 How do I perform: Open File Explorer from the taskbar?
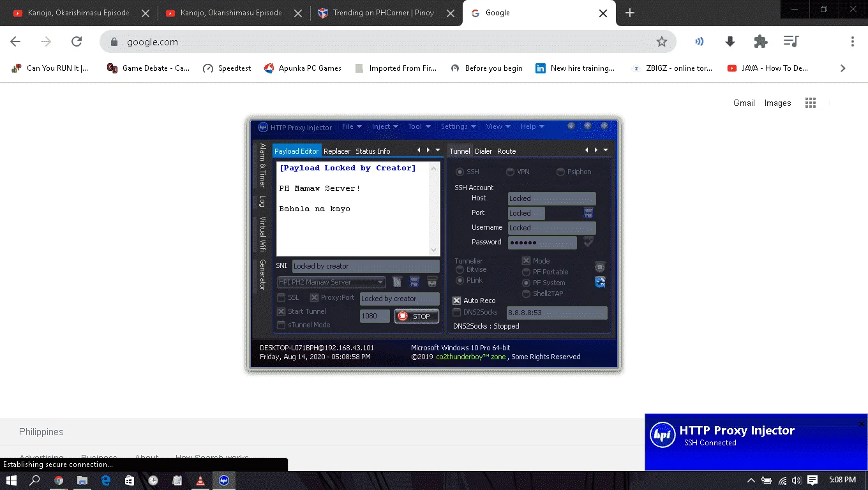point(82,480)
